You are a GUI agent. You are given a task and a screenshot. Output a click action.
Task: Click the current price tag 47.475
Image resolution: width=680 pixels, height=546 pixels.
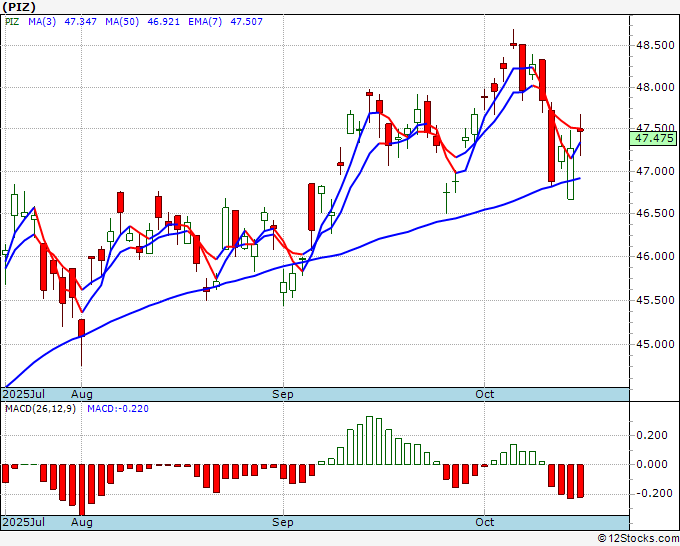654,138
